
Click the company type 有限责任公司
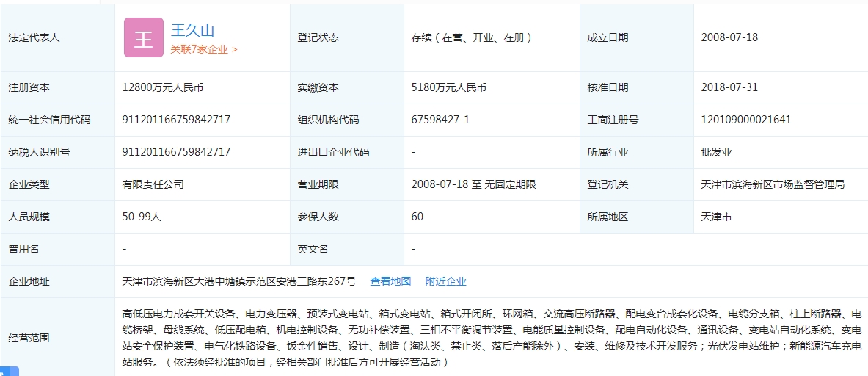153,184
